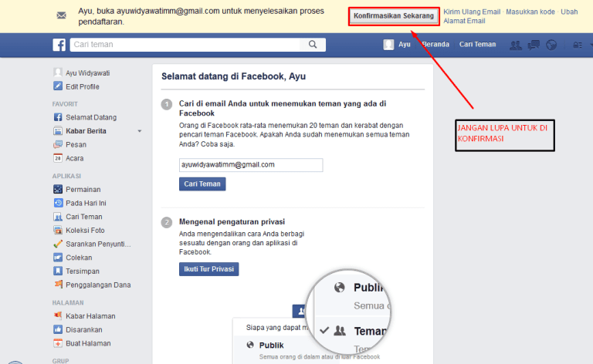
Task: Expand the Kabar Berita dropdown arrow
Action: tap(140, 131)
